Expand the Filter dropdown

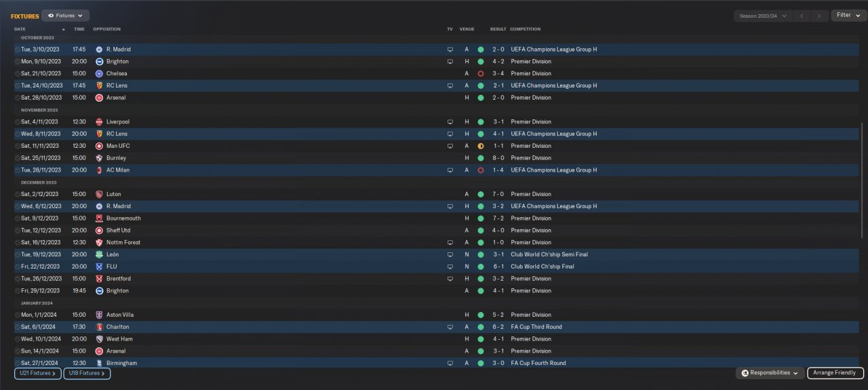[848, 15]
